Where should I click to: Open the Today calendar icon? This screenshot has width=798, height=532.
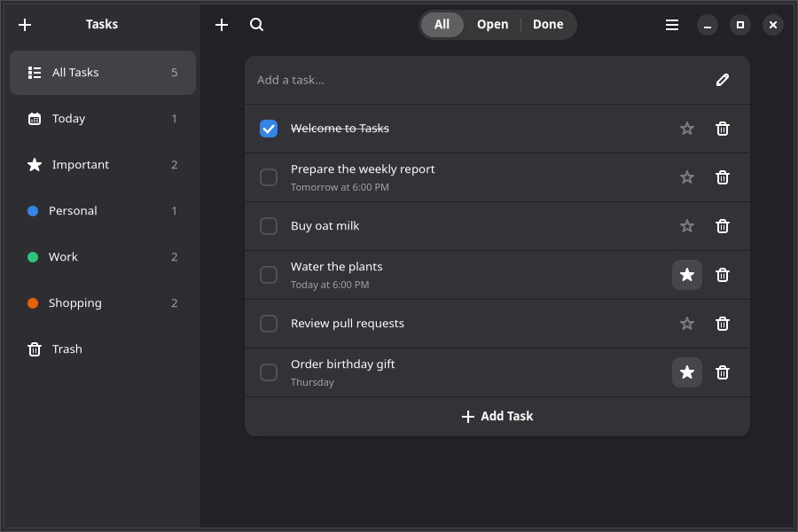(x=34, y=119)
